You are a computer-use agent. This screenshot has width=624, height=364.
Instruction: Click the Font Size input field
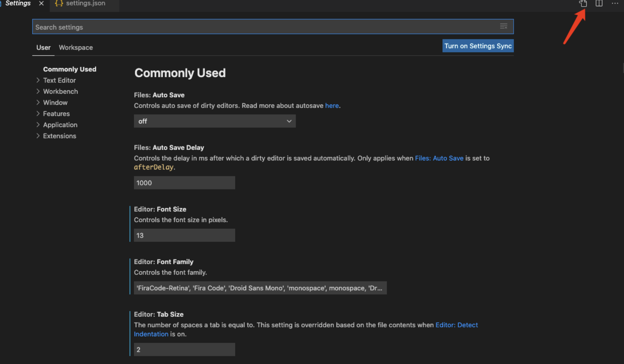click(184, 235)
